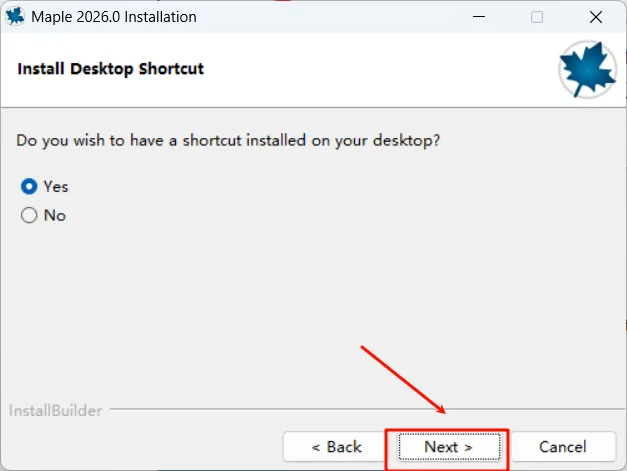The width and height of the screenshot is (627, 471).
Task: Choose the No radio option
Action: tap(29, 215)
